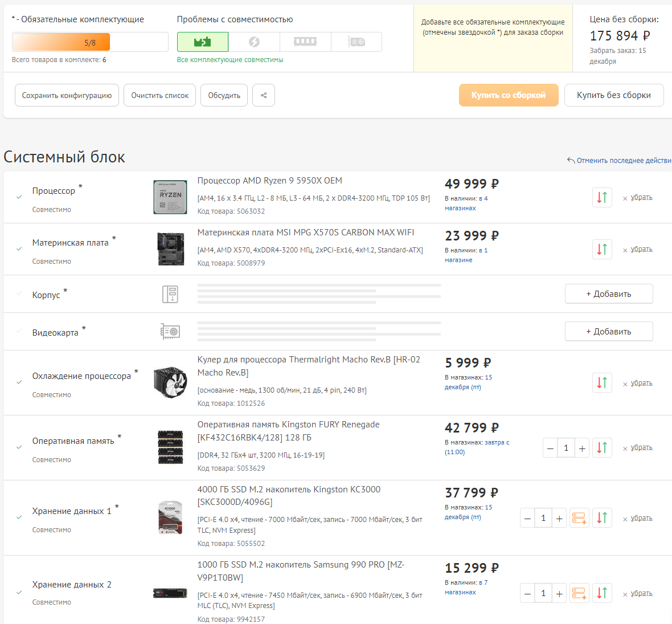The width and height of the screenshot is (672, 624).
Task: Click Сохранить конфигурацию button
Action: (67, 95)
